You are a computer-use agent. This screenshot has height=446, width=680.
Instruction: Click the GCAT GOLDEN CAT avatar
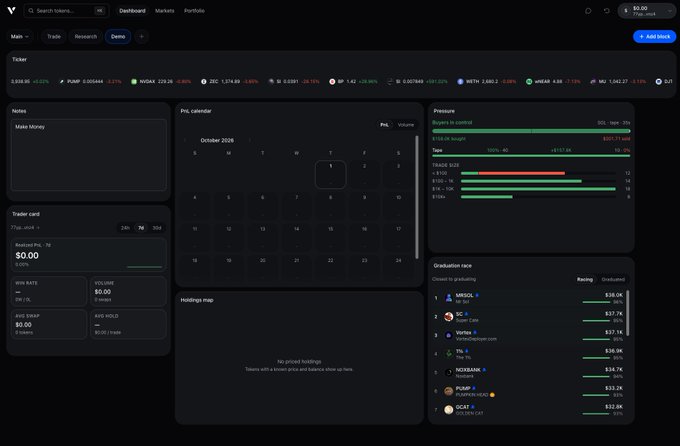click(448, 410)
